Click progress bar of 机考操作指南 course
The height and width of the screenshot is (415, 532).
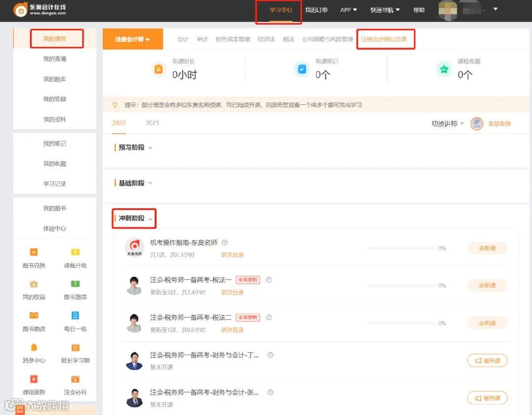pos(401,248)
